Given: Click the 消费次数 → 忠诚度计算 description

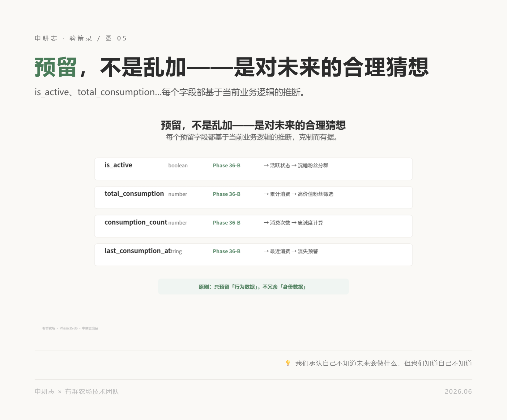Looking at the screenshot, I should click(293, 223).
